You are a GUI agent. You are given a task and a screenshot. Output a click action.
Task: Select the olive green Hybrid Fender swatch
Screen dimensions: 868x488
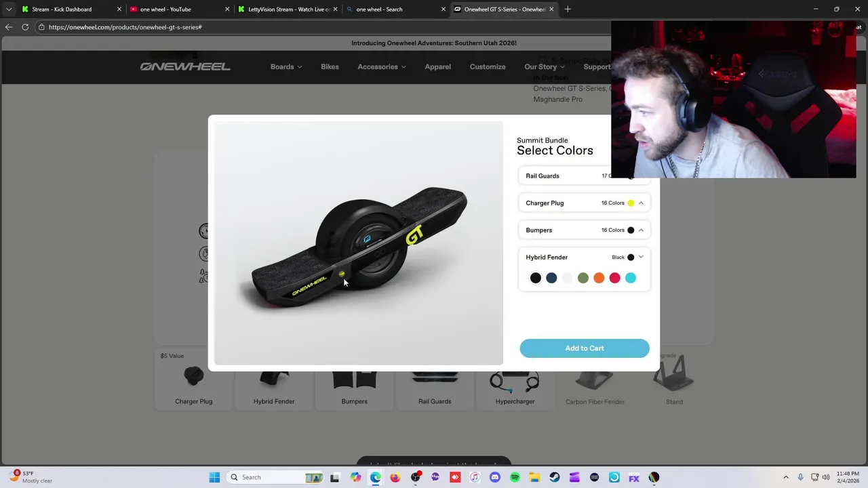[583, 278]
